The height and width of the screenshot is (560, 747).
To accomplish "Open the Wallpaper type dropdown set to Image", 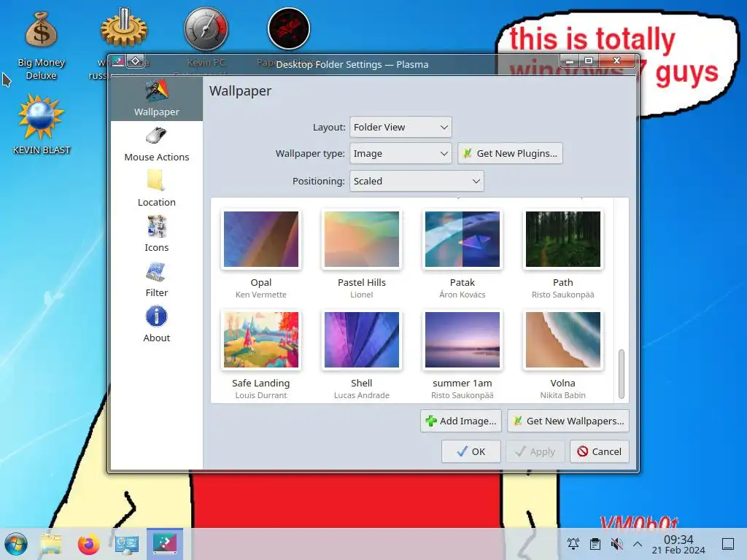I will (x=400, y=153).
